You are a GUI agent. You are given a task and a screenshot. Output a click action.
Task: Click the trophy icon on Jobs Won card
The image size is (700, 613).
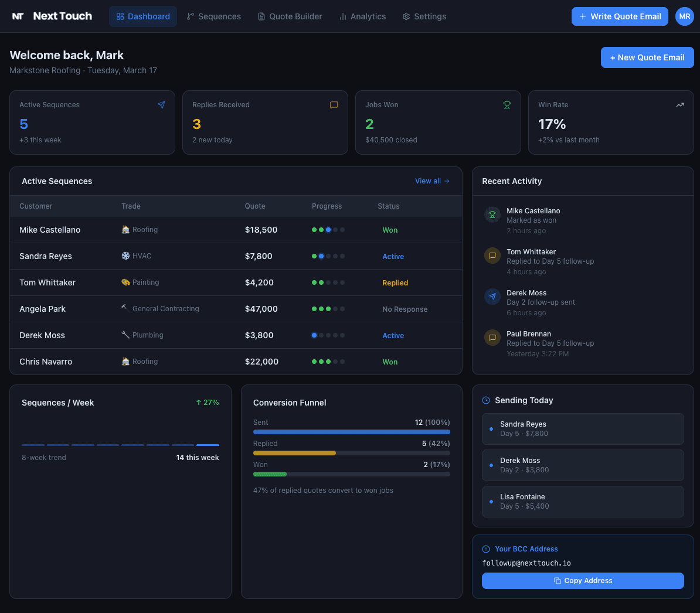(x=507, y=105)
